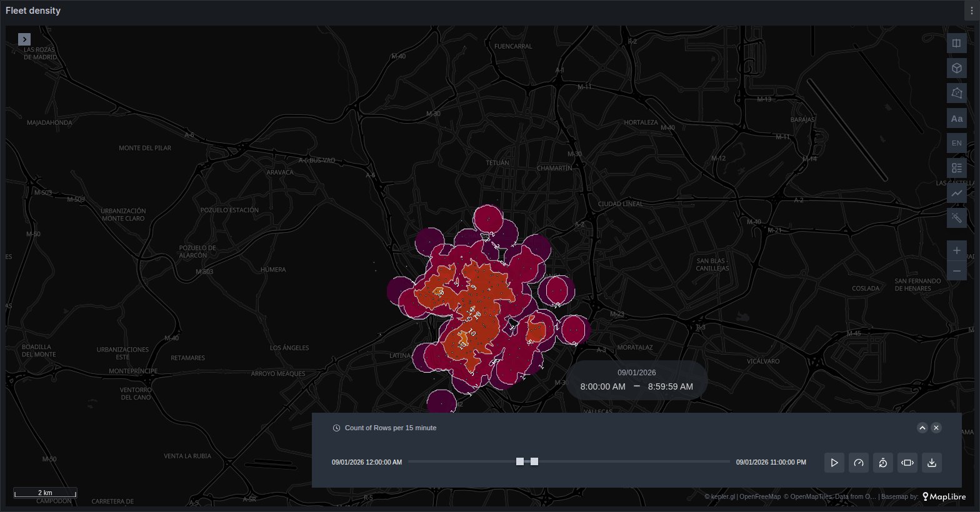The image size is (980, 512).
Task: Click the right time-range slider handle
Action: [x=534, y=461]
